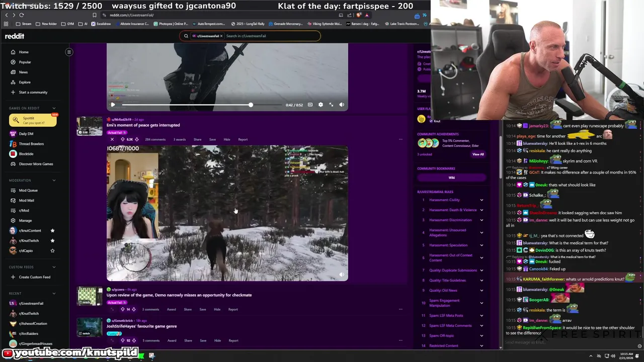This screenshot has width=644, height=362.
Task: Collapse the Games on Reddit section
Action: (54, 108)
